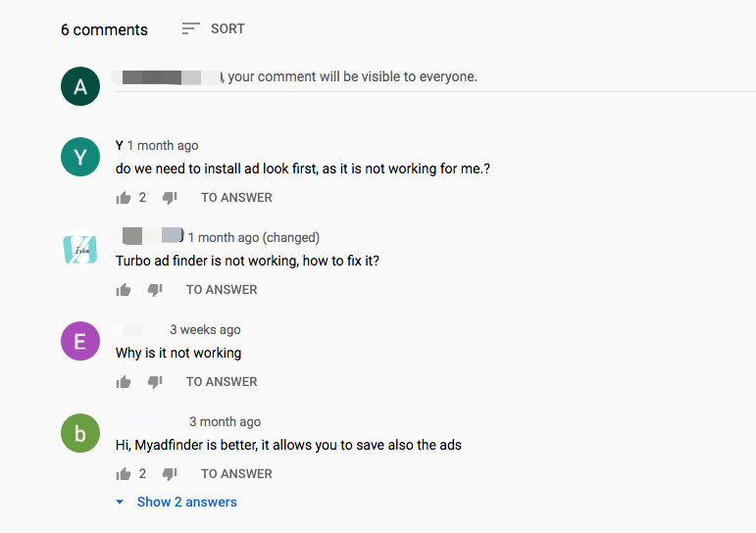Viewport: 756px width, 533px height.
Task: Open green Y user avatar profile
Action: click(x=80, y=157)
